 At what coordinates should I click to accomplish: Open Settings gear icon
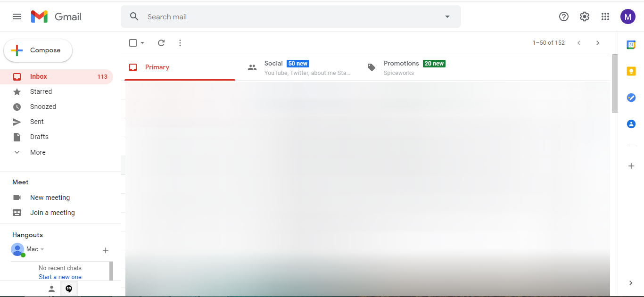click(585, 16)
